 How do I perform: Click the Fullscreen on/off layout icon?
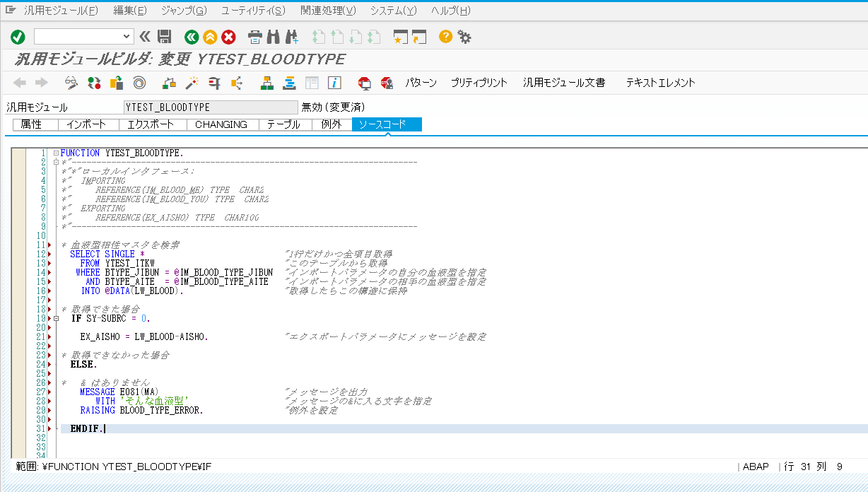312,83
